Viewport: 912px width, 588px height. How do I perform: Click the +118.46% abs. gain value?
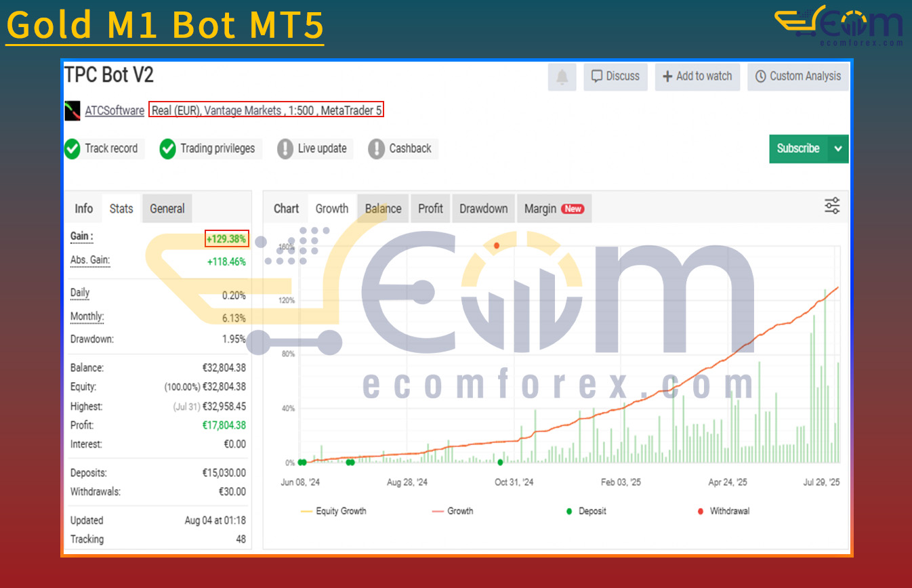pos(226,261)
